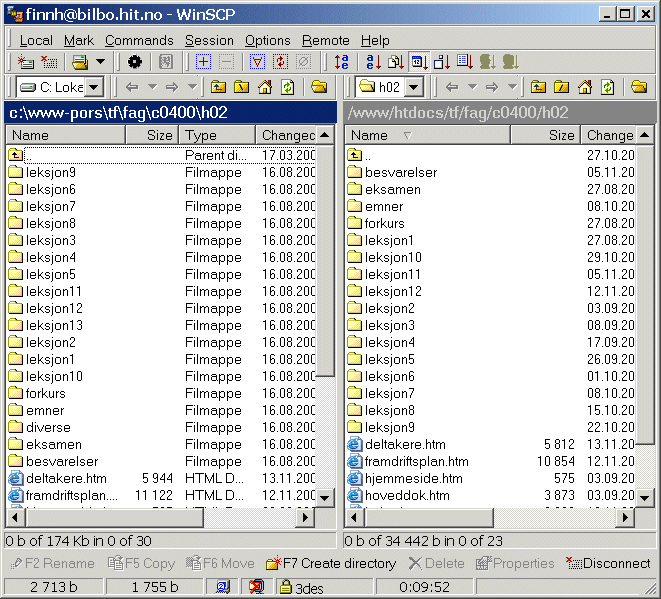Go to remote parent directory icon
The height and width of the screenshot is (599, 661).
click(x=538, y=87)
